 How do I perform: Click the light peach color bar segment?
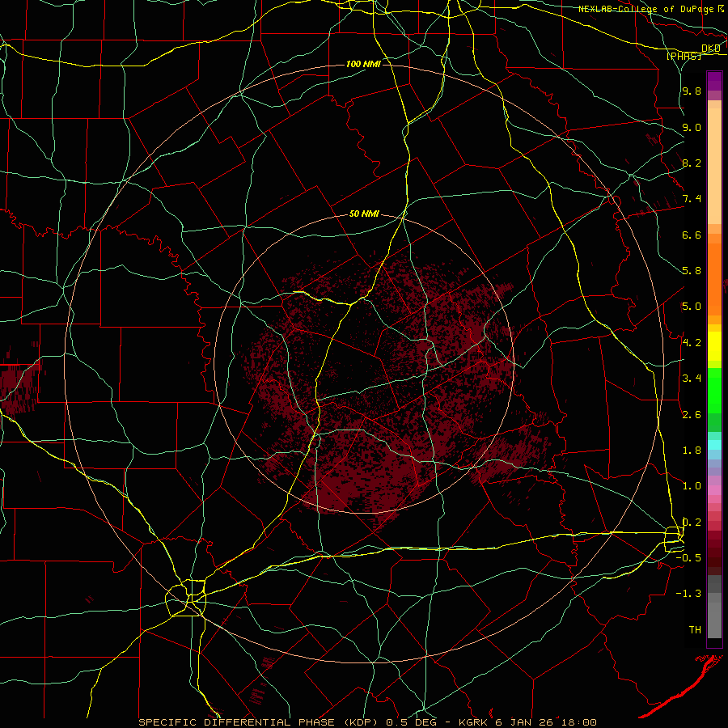click(714, 166)
